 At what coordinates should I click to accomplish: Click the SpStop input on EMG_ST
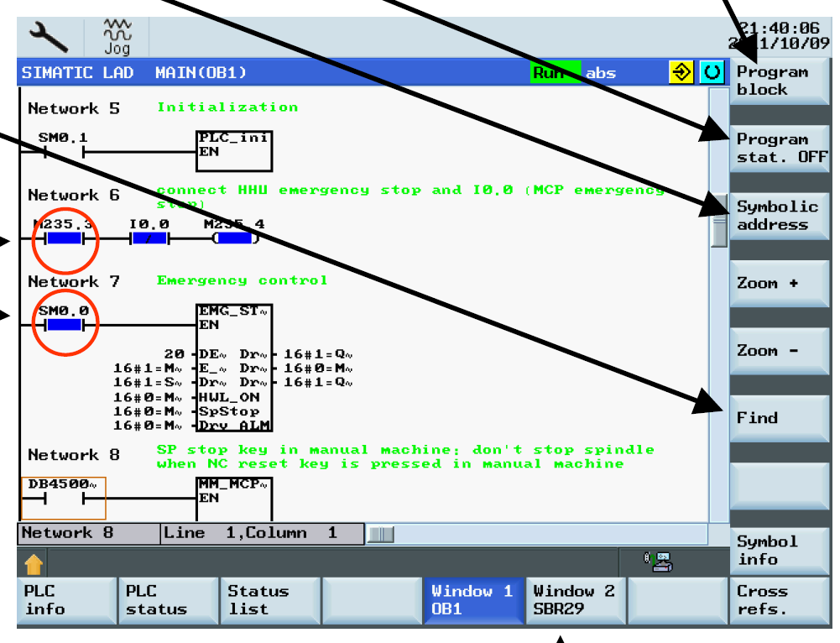point(229,411)
